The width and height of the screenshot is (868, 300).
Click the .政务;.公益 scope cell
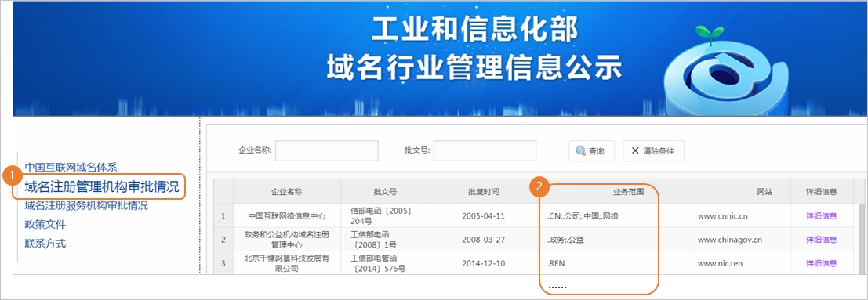coord(613,240)
